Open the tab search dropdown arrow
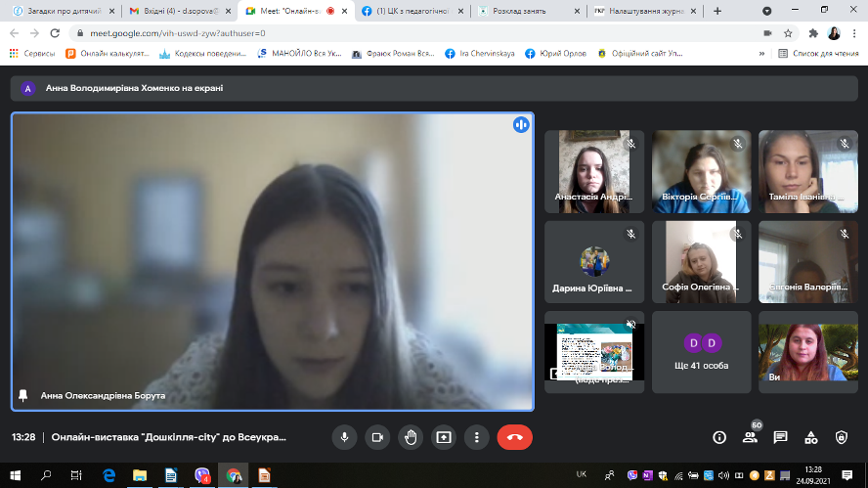The width and height of the screenshot is (868, 488). 766,11
